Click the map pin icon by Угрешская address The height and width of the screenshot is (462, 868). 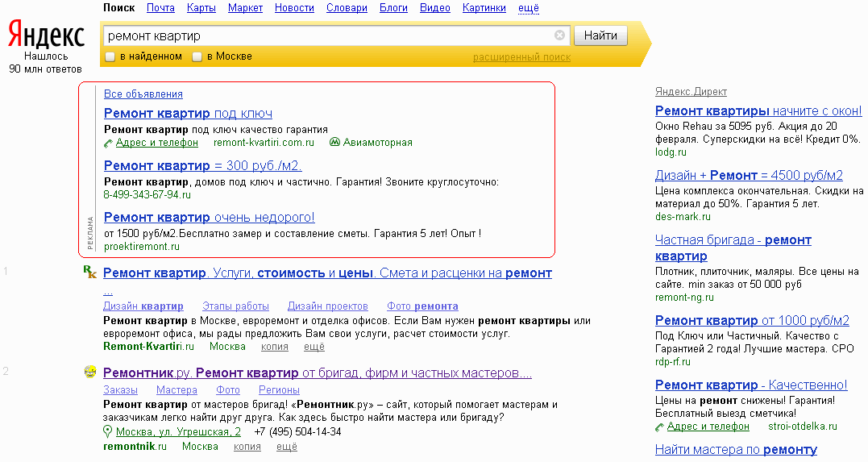(x=107, y=431)
